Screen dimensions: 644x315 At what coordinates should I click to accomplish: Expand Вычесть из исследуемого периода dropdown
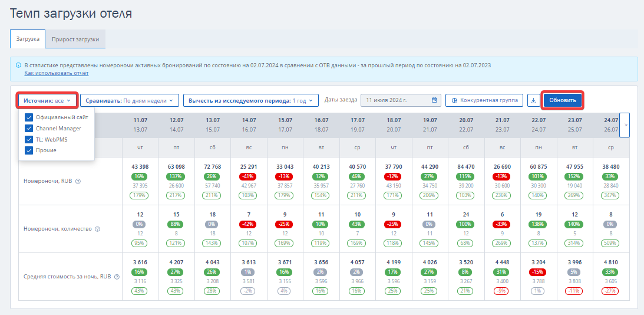coord(251,100)
